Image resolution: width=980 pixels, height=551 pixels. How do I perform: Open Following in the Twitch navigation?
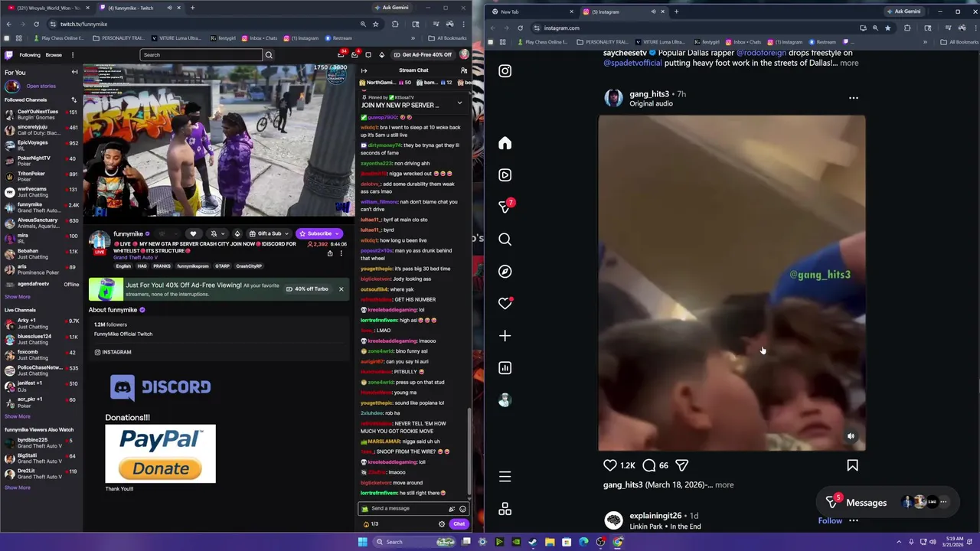30,55
